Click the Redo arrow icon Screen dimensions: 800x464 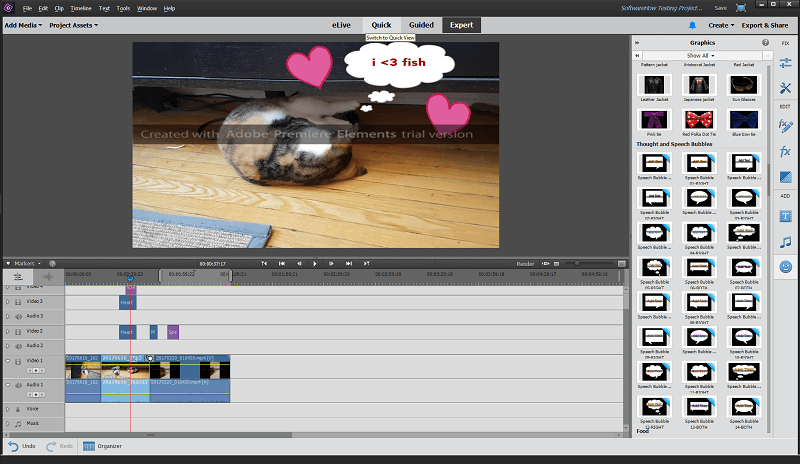pos(51,446)
